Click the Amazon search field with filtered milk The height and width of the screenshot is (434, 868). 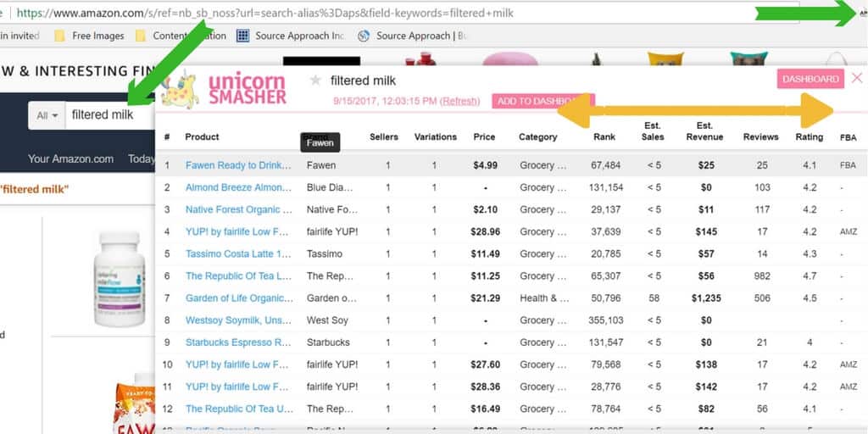click(109, 115)
